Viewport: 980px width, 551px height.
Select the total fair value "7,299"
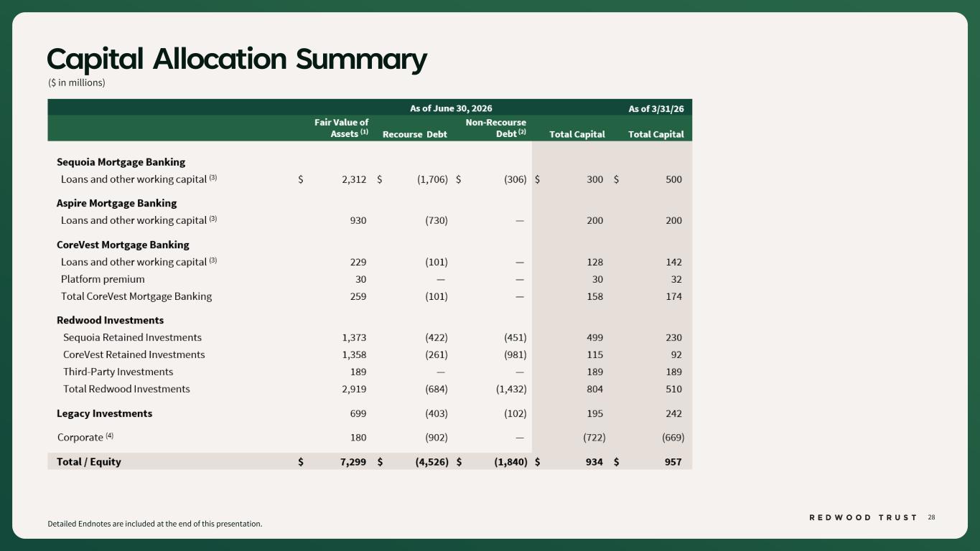click(x=354, y=461)
